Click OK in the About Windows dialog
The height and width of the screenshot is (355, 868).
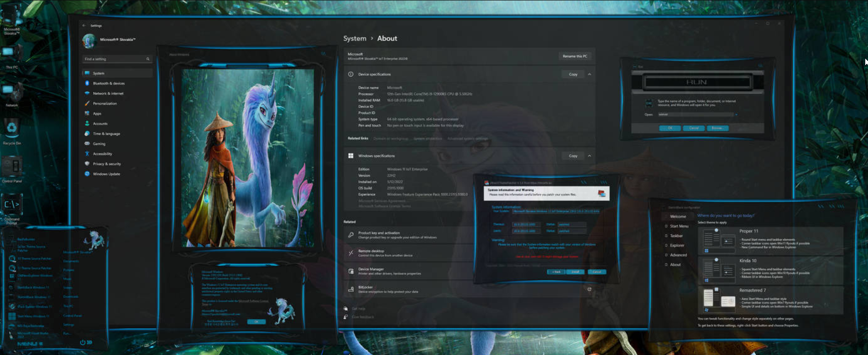pos(257,322)
